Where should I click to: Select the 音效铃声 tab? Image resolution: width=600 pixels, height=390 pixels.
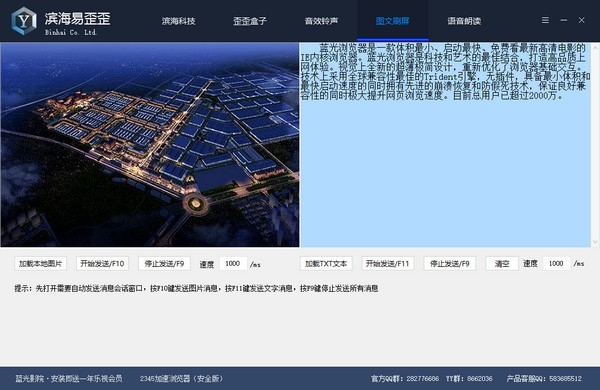point(321,21)
